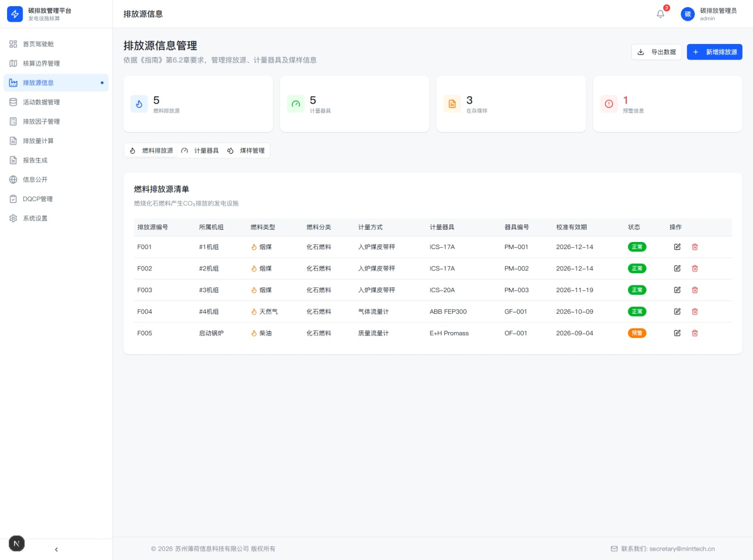Select the 煤样管理 tab
Viewport: 753px width, 560px height.
coord(246,151)
